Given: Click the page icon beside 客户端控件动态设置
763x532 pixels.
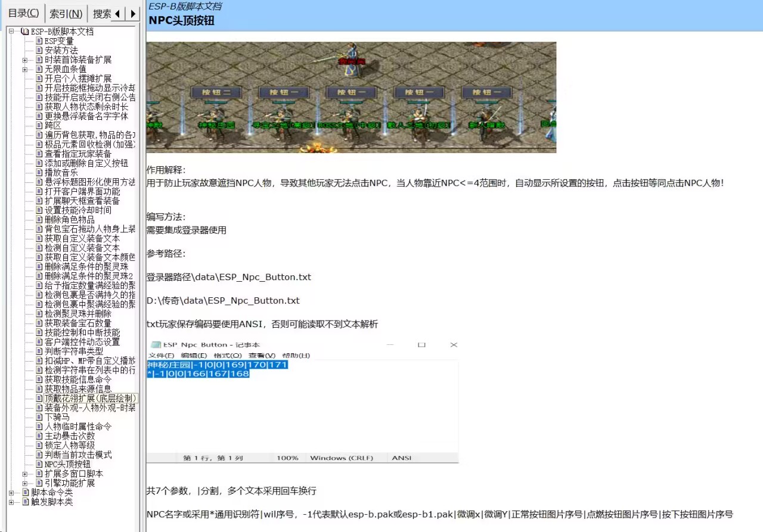Looking at the screenshot, I should click(39, 342).
